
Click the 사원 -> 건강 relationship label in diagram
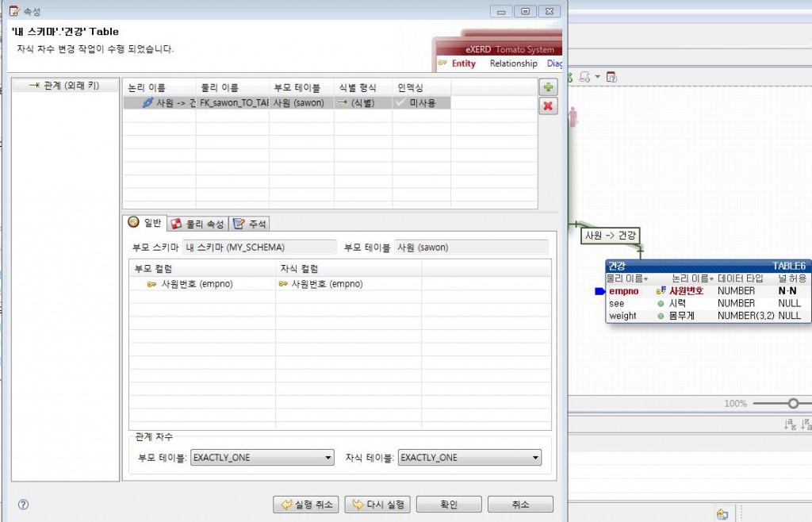point(611,236)
